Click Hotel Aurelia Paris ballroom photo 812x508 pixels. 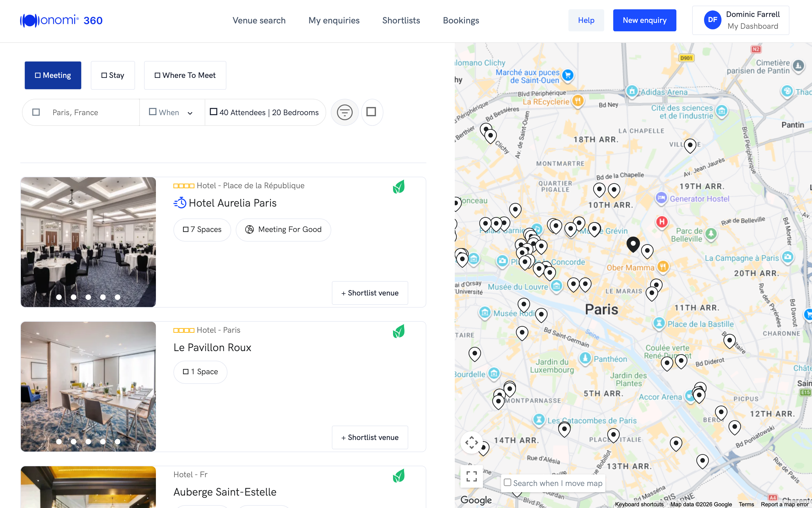point(88,242)
